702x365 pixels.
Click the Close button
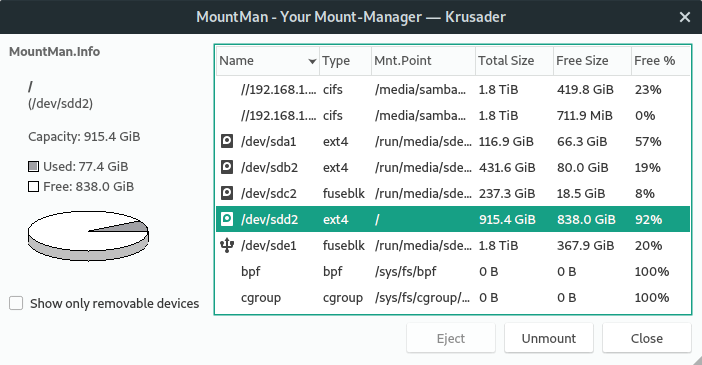point(647,338)
